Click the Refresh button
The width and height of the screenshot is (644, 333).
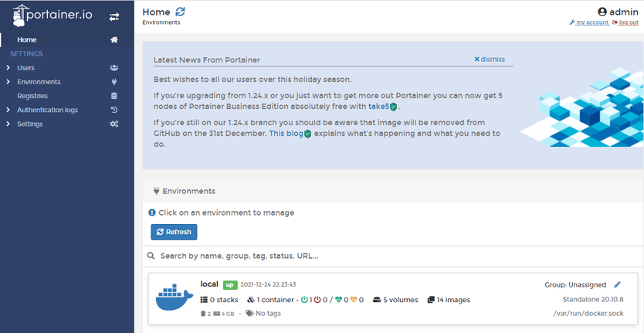174,232
